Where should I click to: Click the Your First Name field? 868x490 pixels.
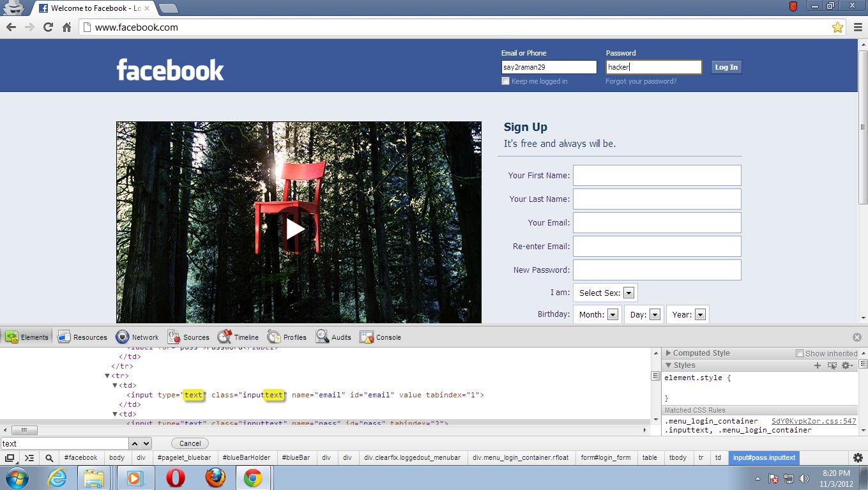pos(657,175)
